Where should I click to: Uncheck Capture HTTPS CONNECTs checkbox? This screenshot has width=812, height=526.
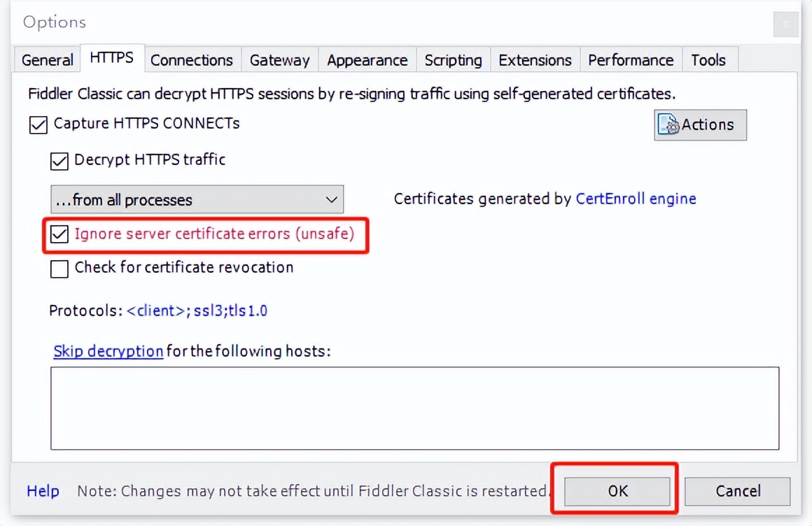click(x=38, y=125)
